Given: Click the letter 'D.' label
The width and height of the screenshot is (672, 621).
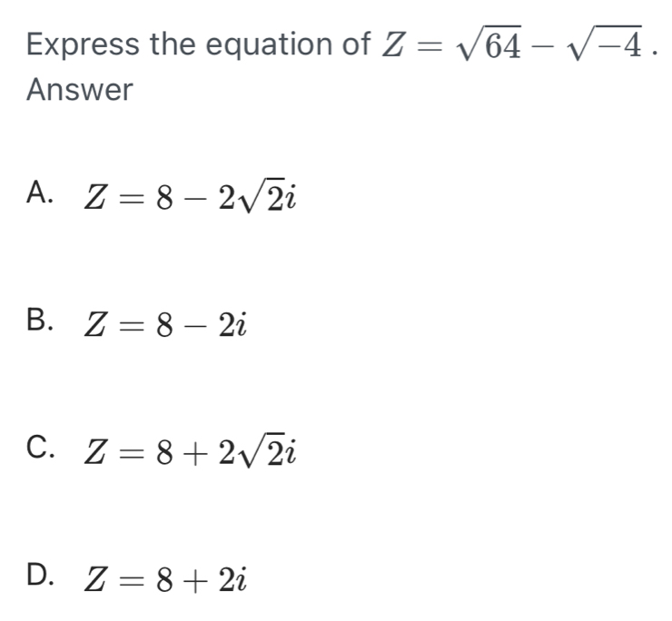Looking at the screenshot, I should (40, 575).
